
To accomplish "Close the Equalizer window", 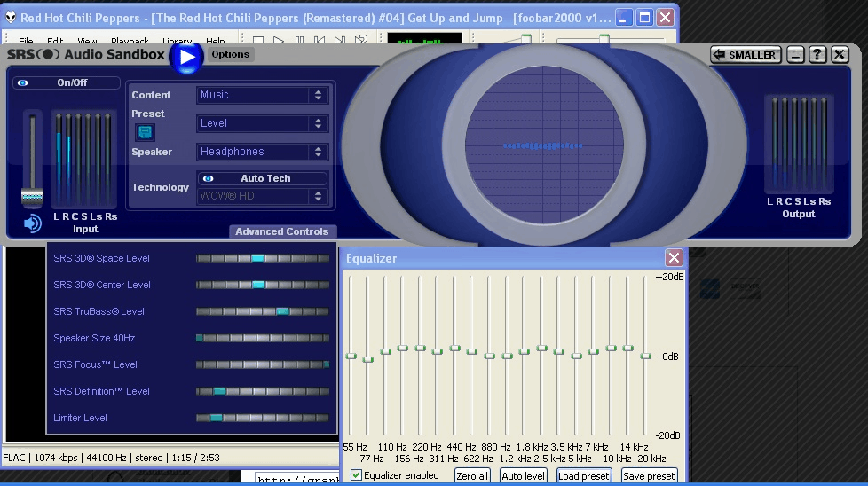I will pyautogui.click(x=674, y=258).
